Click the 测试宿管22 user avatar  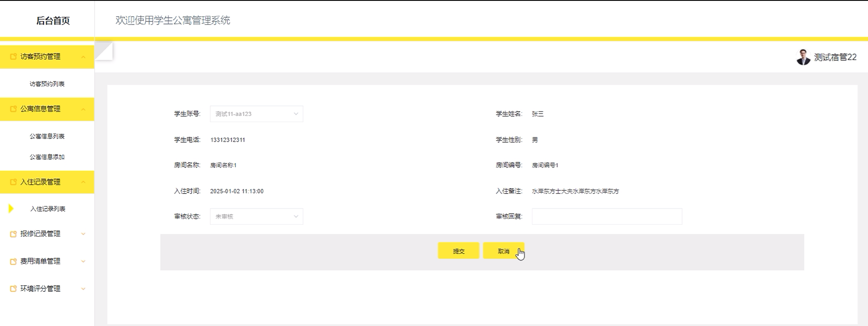[803, 57]
